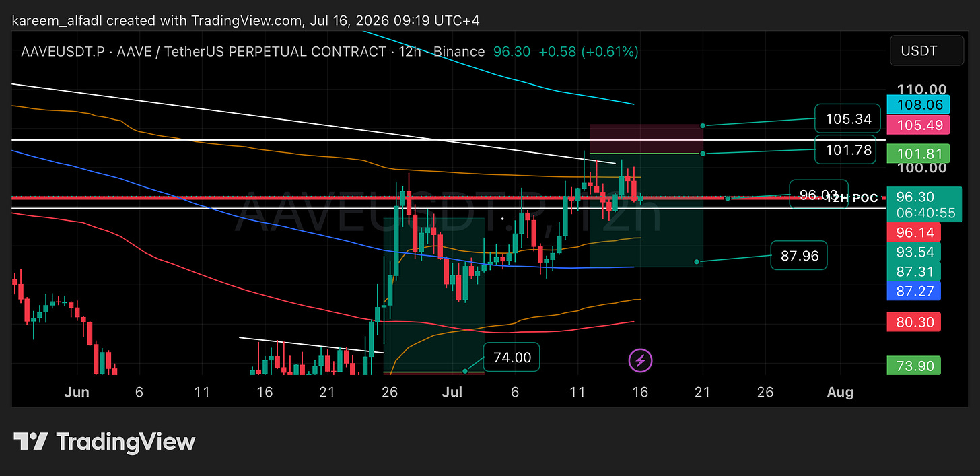Click the Jul label on time axis
Image resolution: width=980 pixels, height=476 pixels.
[x=452, y=393]
